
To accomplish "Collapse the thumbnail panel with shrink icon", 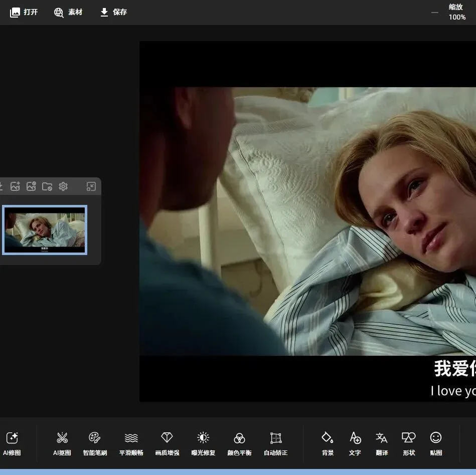I will (91, 186).
